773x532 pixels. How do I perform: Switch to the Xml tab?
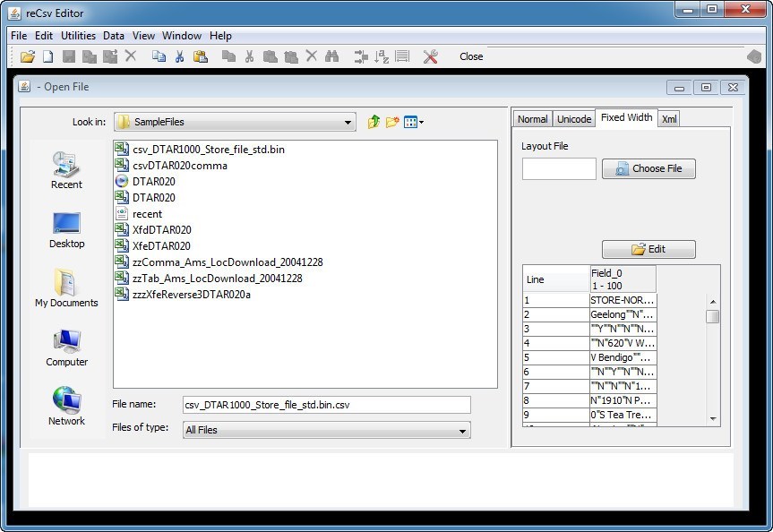[669, 119]
